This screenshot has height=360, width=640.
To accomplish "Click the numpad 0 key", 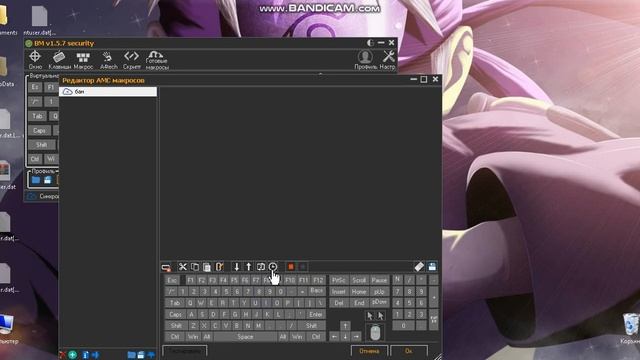I will pyautogui.click(x=403, y=326).
